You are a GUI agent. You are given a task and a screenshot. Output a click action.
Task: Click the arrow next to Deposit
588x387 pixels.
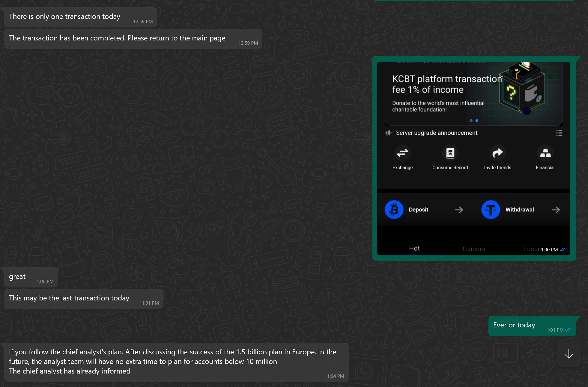(459, 210)
